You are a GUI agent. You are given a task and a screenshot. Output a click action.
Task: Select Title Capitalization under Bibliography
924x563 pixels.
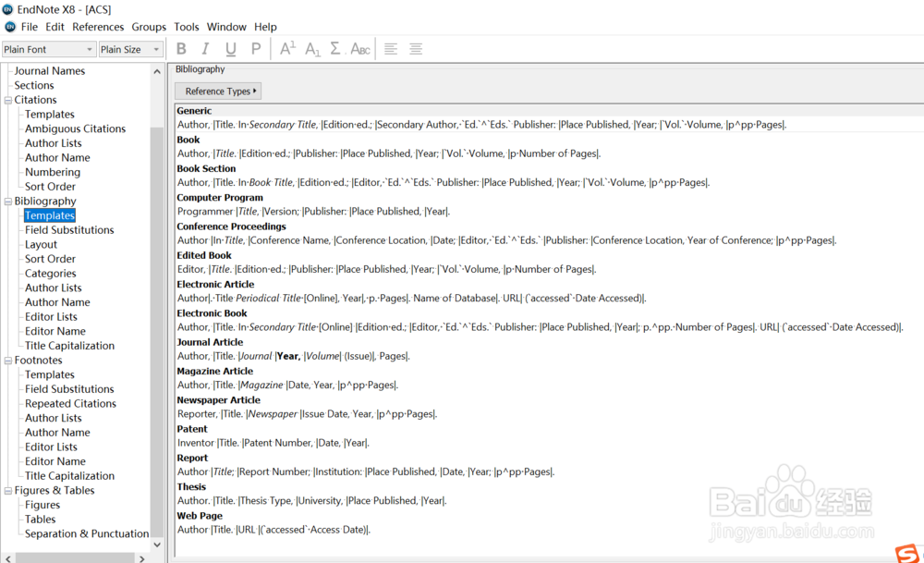tap(69, 346)
